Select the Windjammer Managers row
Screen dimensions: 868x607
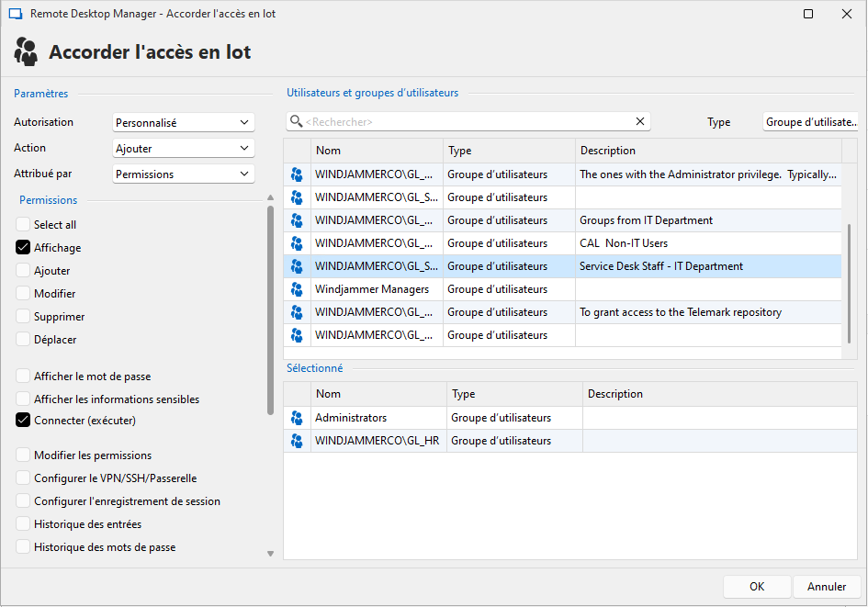pyautogui.click(x=562, y=289)
